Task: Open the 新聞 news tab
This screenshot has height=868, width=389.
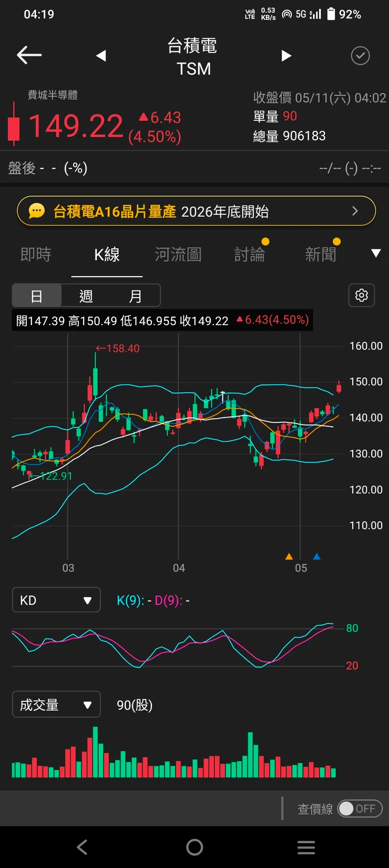Action: point(321,255)
